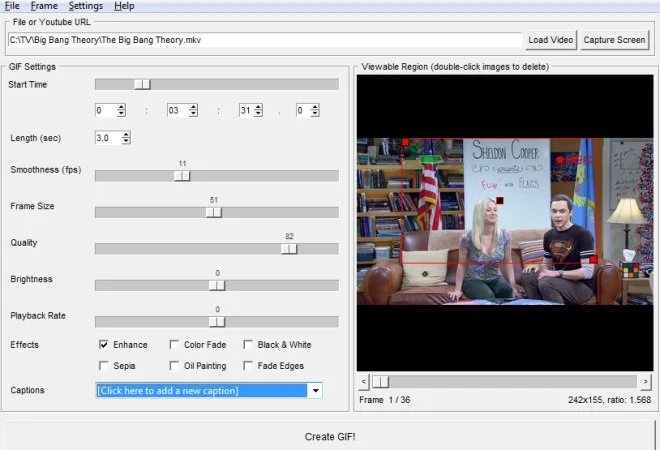
Task: Enable the Oil Painting effect
Action: (175, 366)
